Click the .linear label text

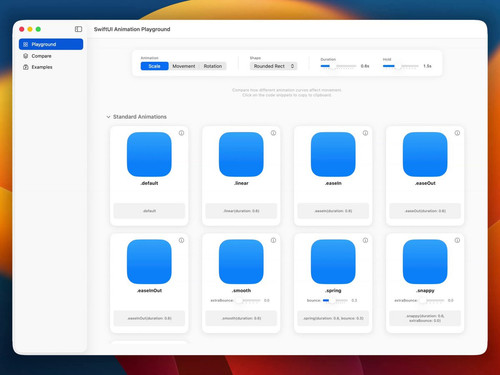coord(241,183)
